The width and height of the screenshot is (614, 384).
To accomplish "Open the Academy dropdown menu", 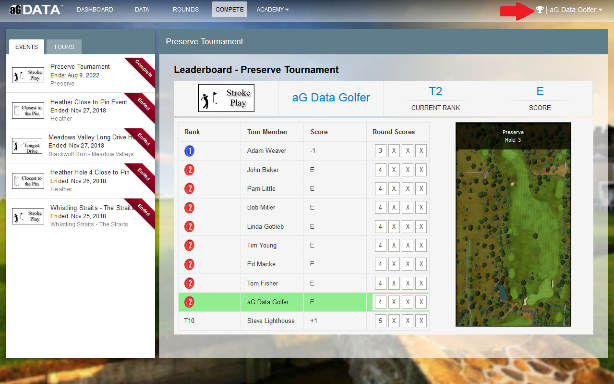I will [x=273, y=9].
